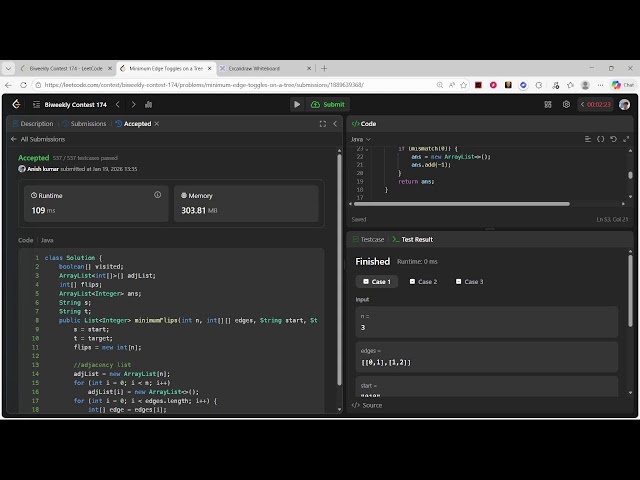The image size is (640, 480).
Task: Open the red square browser extension
Action: coord(478,85)
